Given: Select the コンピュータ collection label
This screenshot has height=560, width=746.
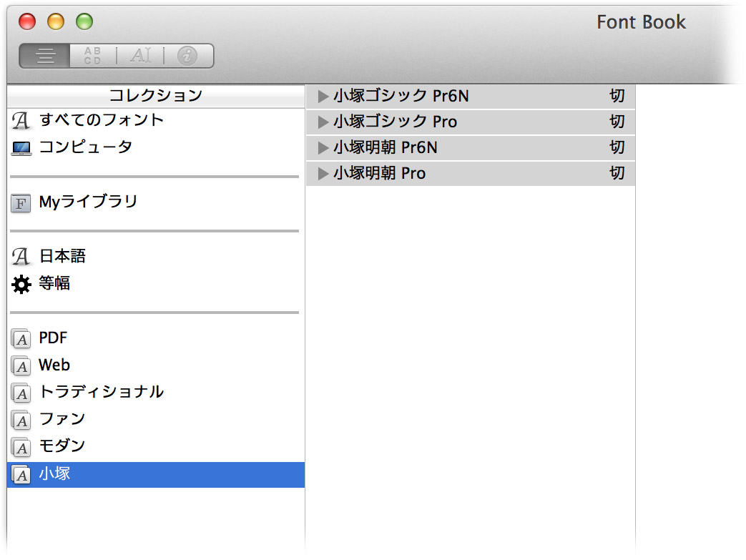Looking at the screenshot, I should click(86, 147).
